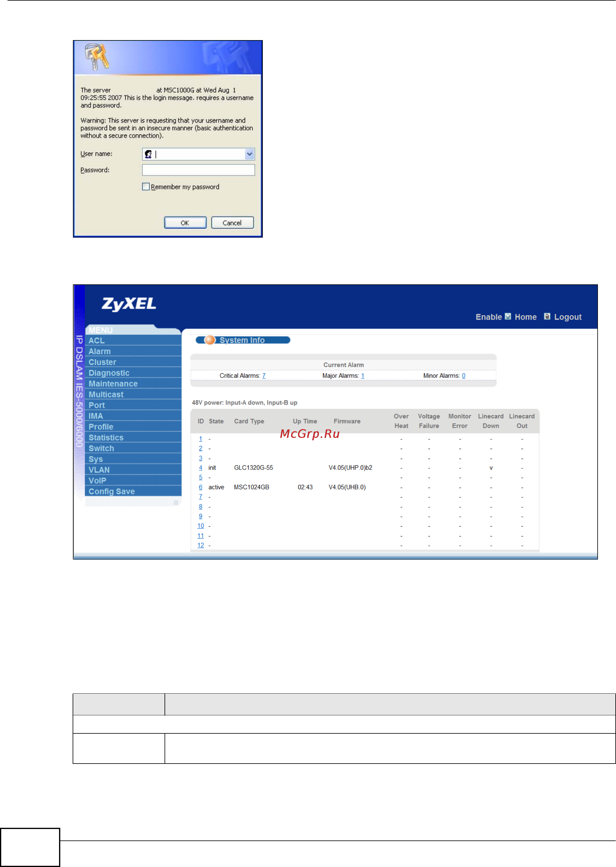The image size is (616, 867).
Task: Click the orange System Info orb icon
Action: pyautogui.click(x=210, y=340)
